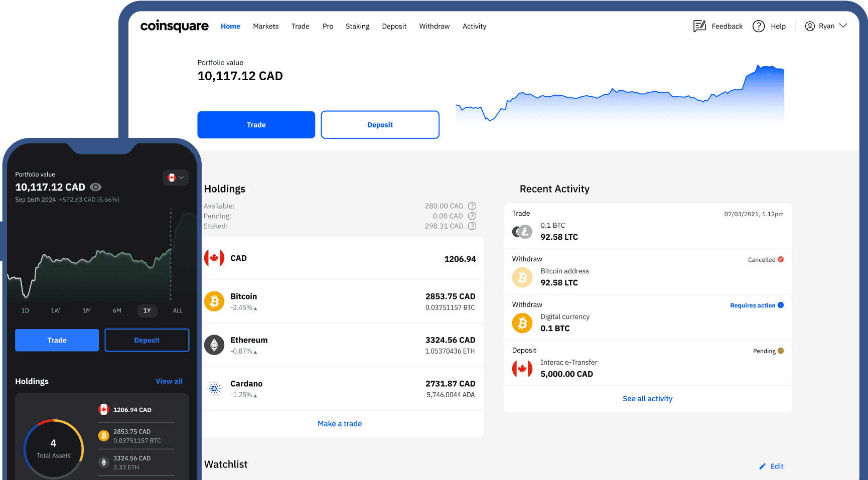Viewport: 868px width, 480px height.
Task: Click the mobile Deposit button
Action: [x=147, y=340]
